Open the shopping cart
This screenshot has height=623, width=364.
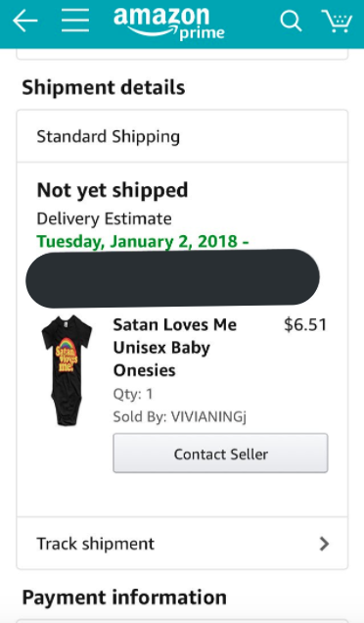point(337,21)
